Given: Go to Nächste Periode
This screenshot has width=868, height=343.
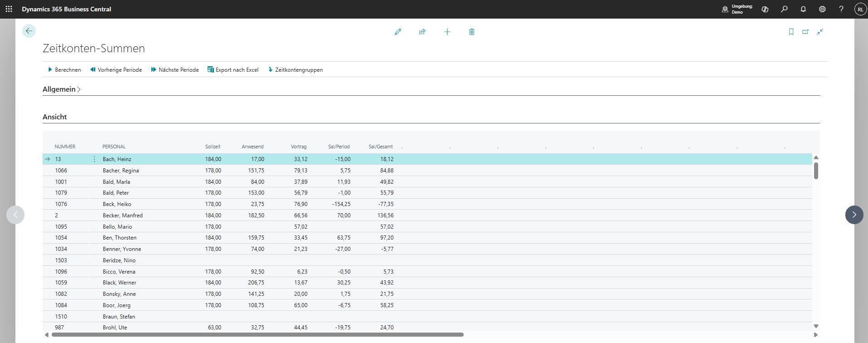Looking at the screenshot, I should [x=175, y=70].
